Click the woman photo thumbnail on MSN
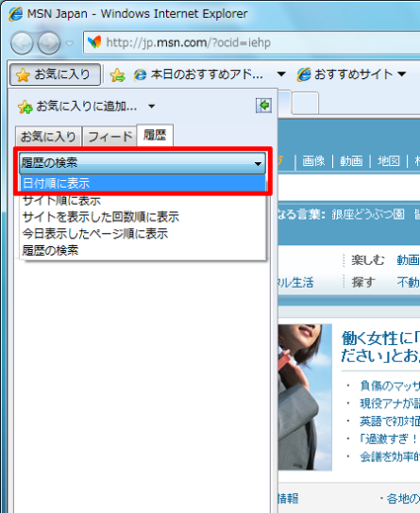Image resolution: width=420 pixels, height=513 pixels. [x=304, y=397]
